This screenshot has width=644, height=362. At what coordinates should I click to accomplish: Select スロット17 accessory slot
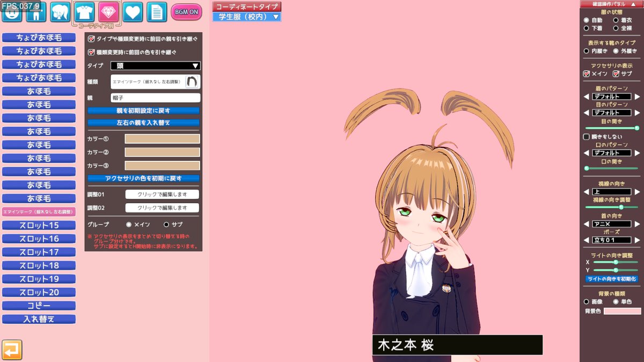(39, 252)
